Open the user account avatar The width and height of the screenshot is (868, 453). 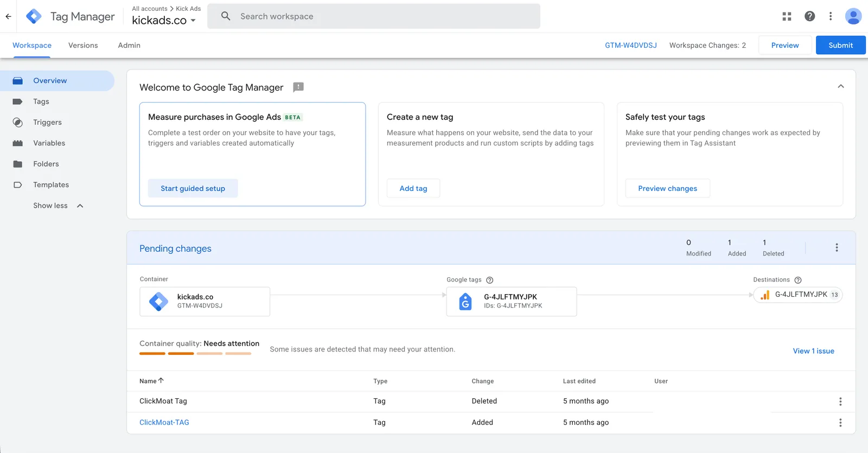coord(853,16)
